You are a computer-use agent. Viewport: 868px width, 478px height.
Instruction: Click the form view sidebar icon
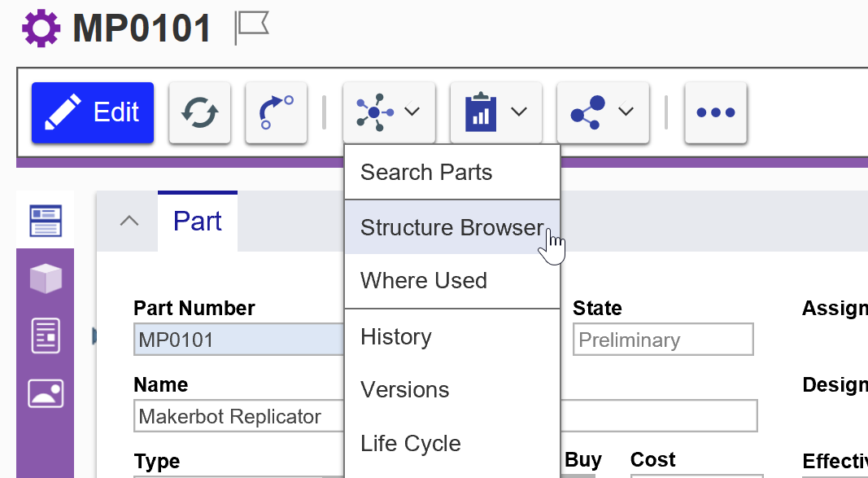[x=45, y=221]
